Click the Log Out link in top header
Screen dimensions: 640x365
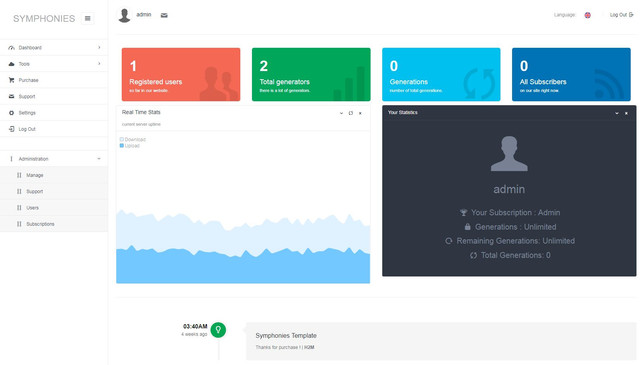click(x=622, y=15)
